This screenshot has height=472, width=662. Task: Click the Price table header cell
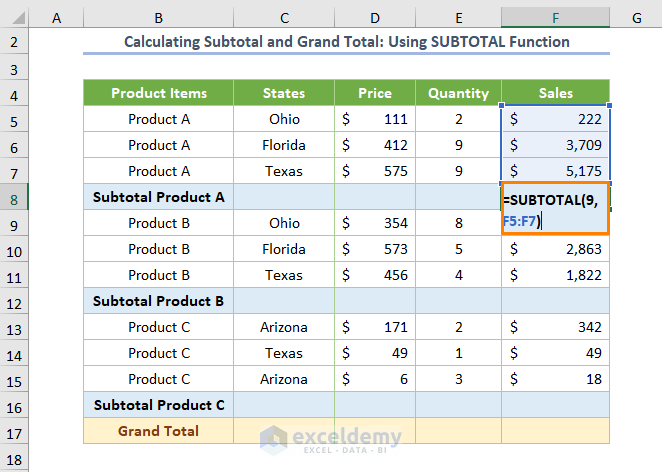374,93
